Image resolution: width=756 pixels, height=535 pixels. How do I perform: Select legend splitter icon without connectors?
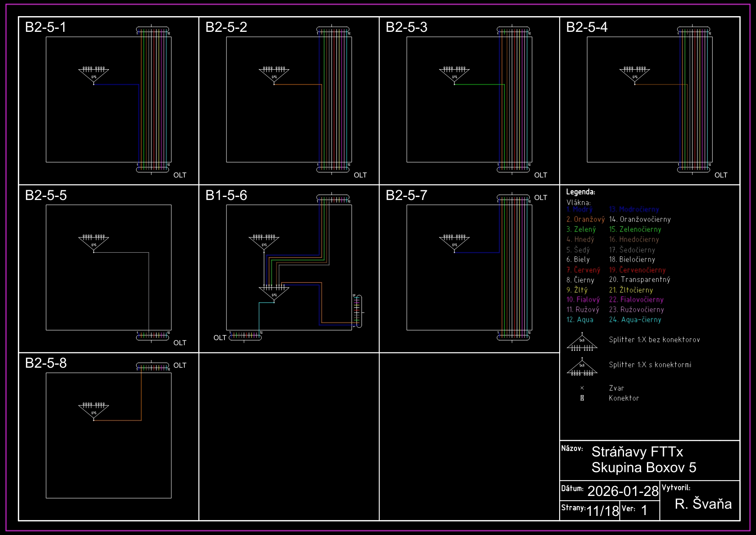click(582, 343)
